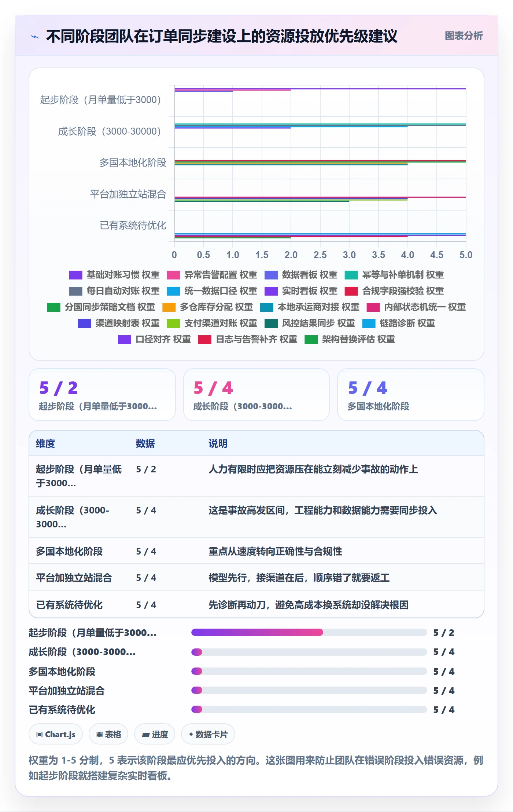
Task: Toggle 内部状态机统一 权重 legend
Action: [416, 307]
